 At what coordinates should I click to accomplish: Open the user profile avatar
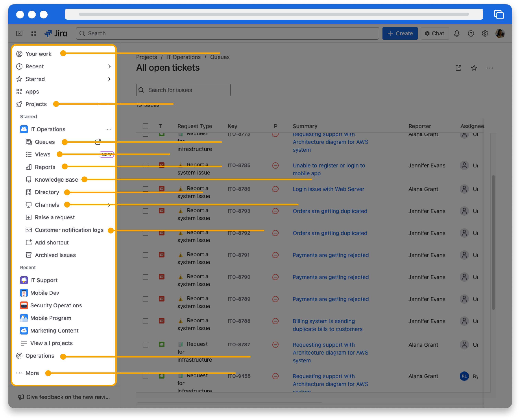point(500,33)
